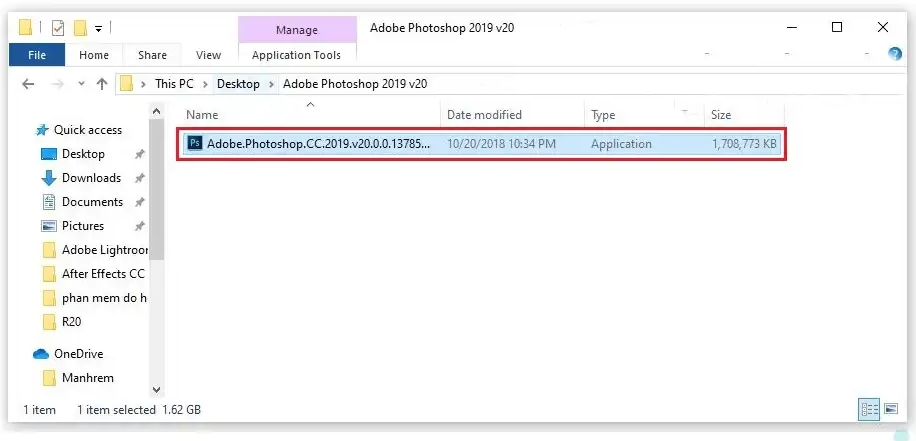The height and width of the screenshot is (441, 916).
Task: Open Downloads from Quick access
Action: click(x=91, y=178)
